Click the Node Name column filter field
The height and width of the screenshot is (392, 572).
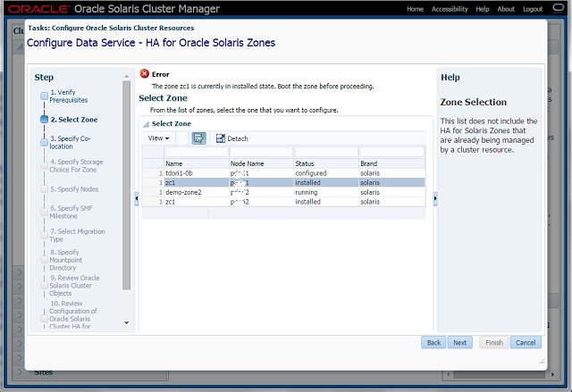tap(261, 152)
